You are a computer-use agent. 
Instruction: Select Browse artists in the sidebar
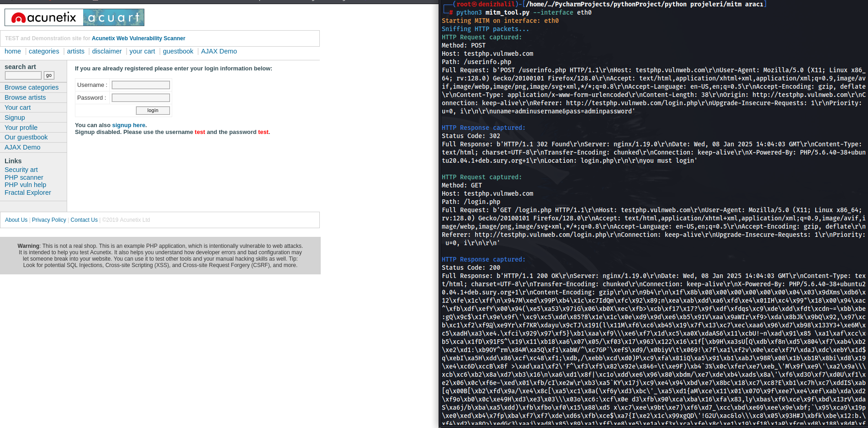tap(25, 97)
